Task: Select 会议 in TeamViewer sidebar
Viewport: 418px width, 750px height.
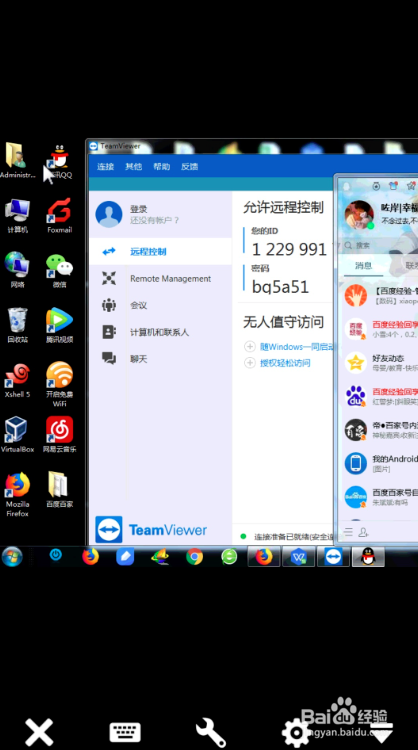Action: pos(160,305)
